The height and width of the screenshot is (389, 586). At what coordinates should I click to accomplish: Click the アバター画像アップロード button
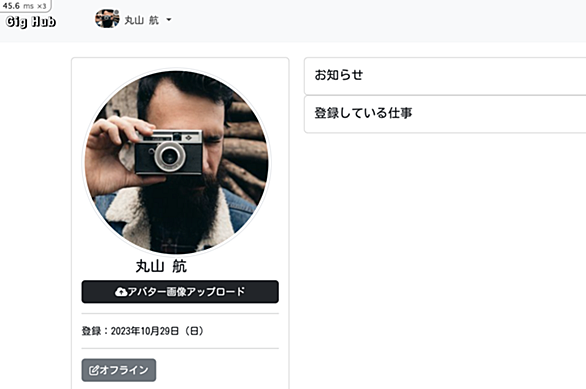click(x=180, y=292)
